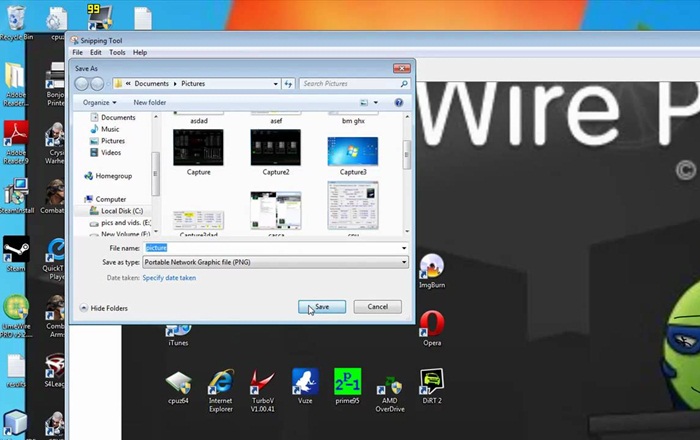Select Music in the navigation pane
The image size is (700, 440).
click(x=105, y=129)
